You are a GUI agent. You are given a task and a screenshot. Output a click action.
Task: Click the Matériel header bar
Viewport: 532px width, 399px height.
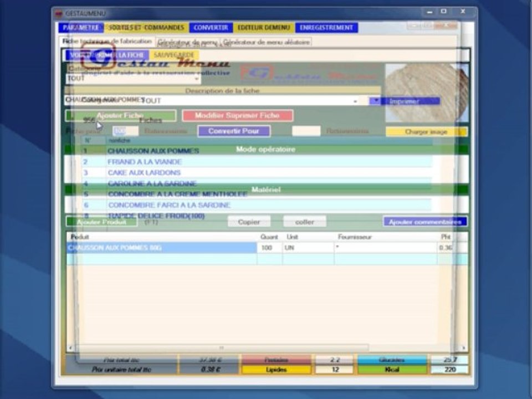click(266, 190)
